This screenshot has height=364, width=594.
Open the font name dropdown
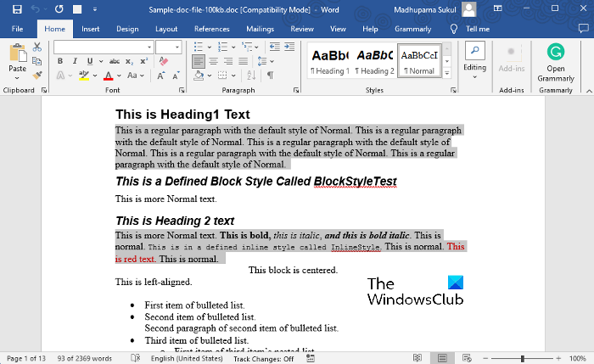pyautogui.click(x=149, y=48)
